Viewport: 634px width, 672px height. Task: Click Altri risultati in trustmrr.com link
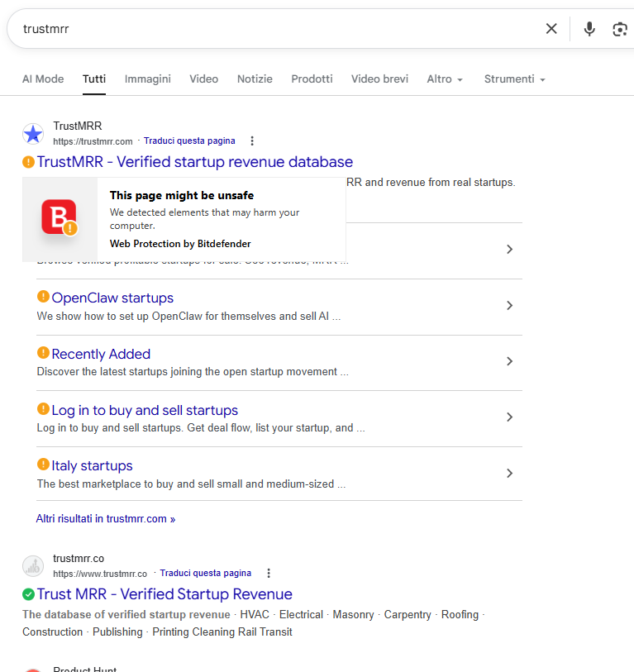point(106,518)
